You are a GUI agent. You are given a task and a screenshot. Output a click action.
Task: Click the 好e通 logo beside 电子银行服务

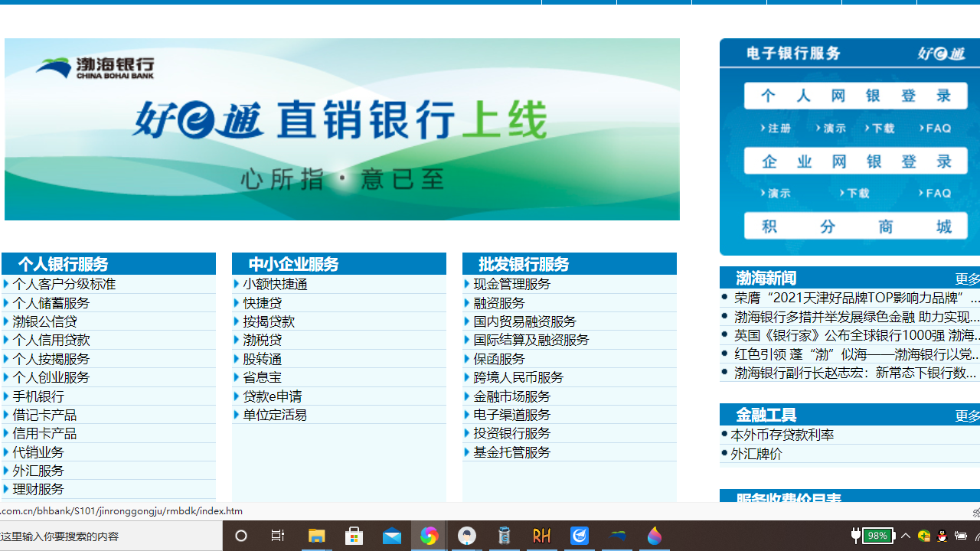coord(940,54)
